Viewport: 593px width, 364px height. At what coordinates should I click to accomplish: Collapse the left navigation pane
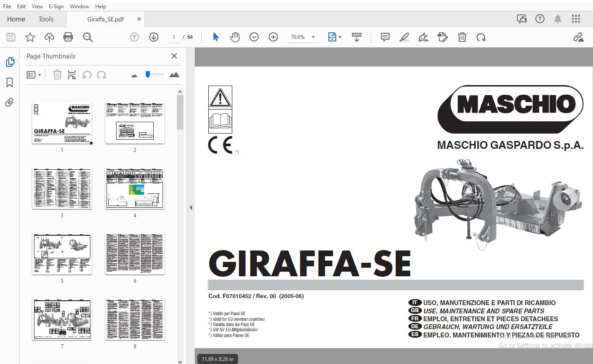tap(191, 208)
